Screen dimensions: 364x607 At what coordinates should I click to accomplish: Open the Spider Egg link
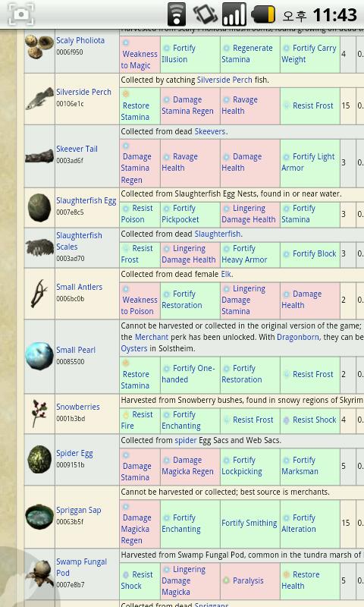point(74,453)
